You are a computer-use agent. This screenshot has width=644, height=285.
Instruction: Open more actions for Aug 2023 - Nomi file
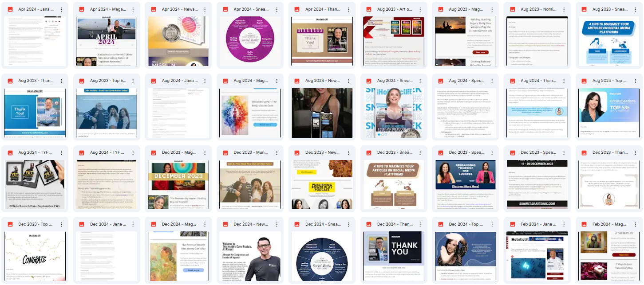pos(564,9)
